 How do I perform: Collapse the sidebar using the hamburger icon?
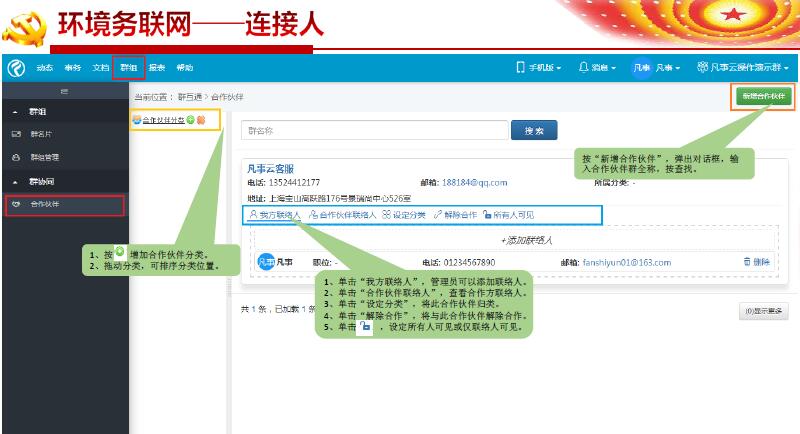pos(64,91)
